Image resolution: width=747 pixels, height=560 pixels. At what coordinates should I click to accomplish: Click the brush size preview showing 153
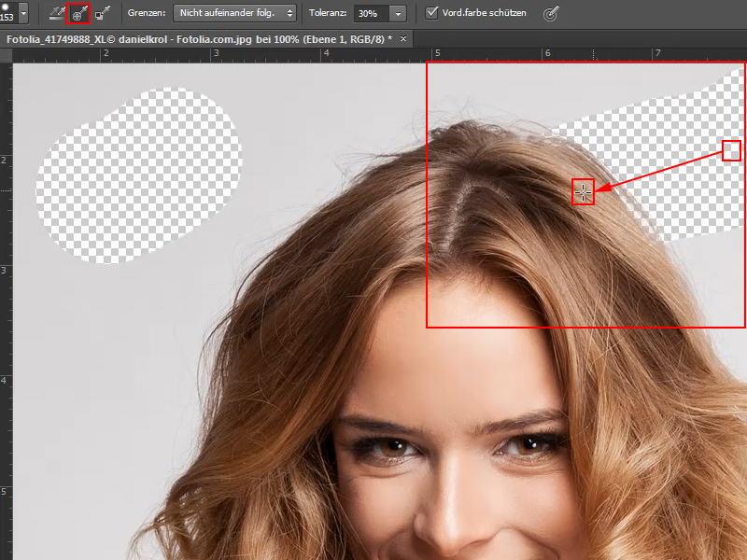click(x=7, y=12)
